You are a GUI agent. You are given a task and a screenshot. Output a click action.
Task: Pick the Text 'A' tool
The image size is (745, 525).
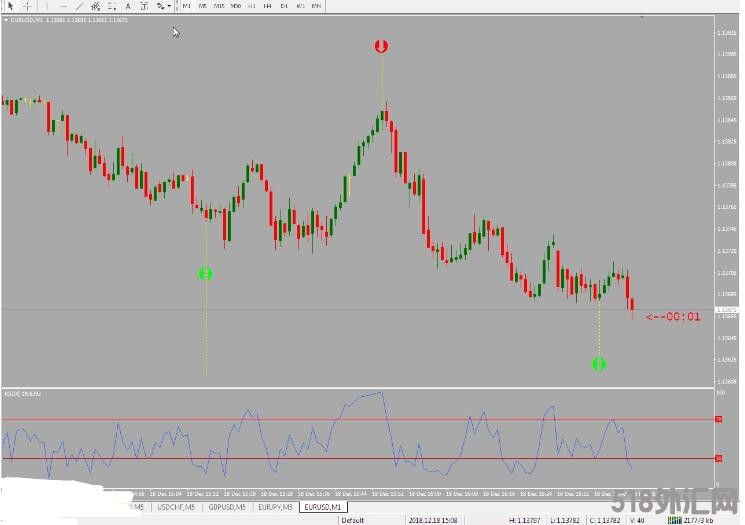pyautogui.click(x=128, y=6)
